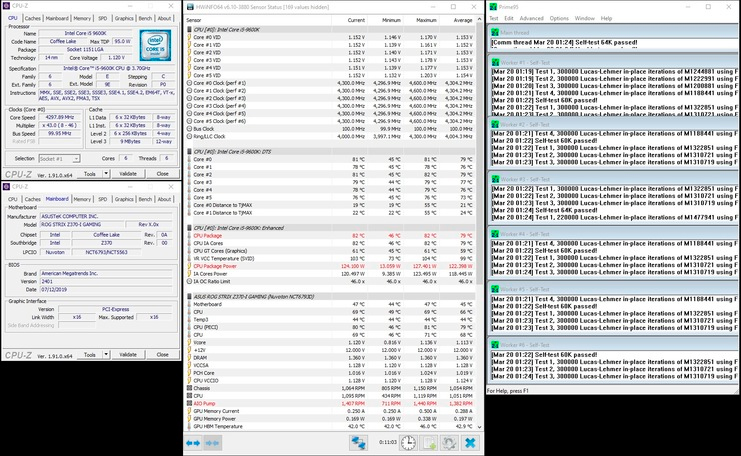Open the Selection 'Socket #1' dropdown
Screen dimensions: 741x456
pyautogui.click(x=59, y=159)
